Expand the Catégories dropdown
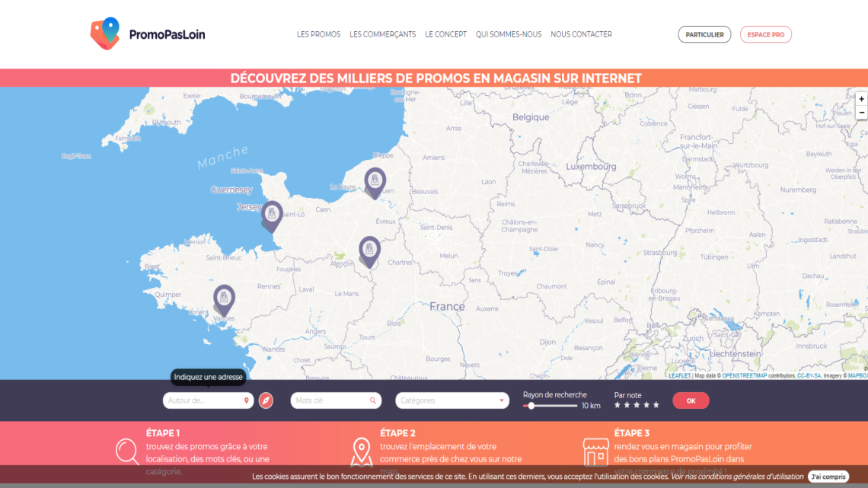Screen dimensions: 868x488 point(452,400)
